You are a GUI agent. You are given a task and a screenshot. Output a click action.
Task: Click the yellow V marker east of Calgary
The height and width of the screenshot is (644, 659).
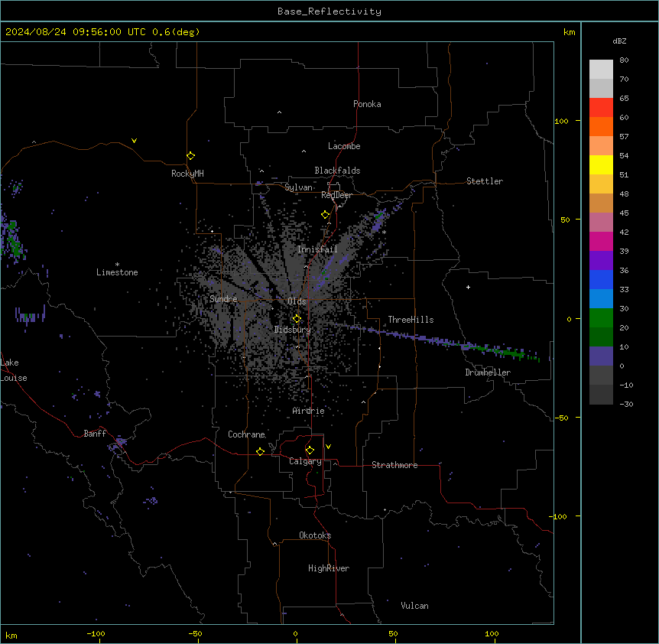tap(328, 447)
